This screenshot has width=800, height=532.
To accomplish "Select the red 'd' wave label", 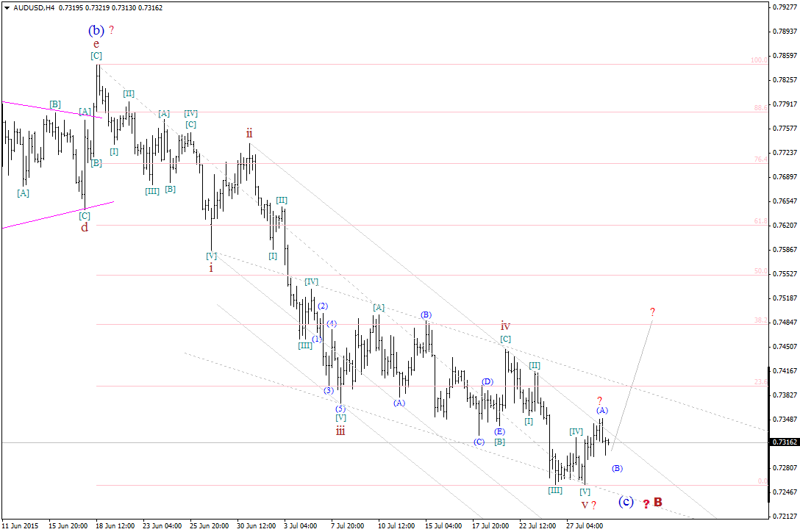I will (x=85, y=227).
